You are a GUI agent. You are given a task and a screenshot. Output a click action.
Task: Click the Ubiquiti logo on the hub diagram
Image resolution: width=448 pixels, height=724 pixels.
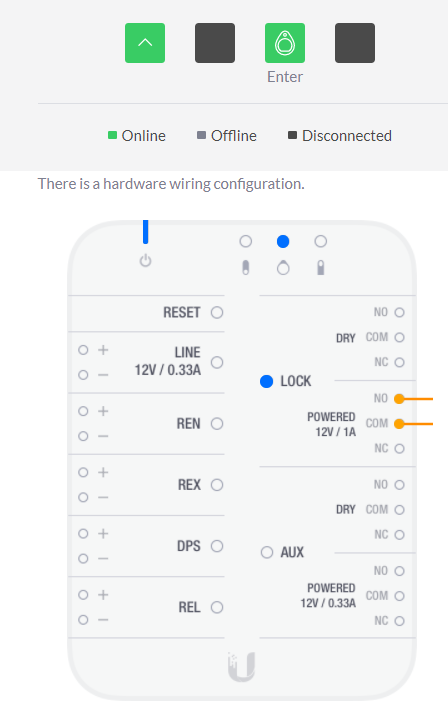(242, 667)
